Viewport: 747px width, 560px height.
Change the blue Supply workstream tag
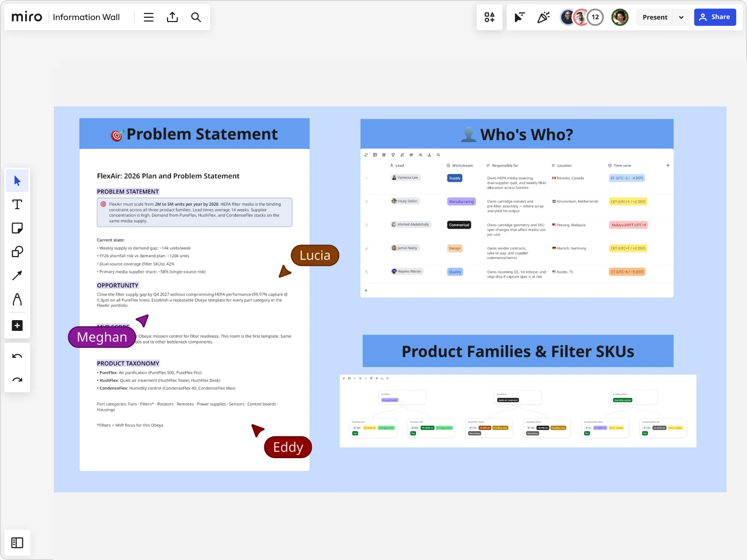coord(455,178)
